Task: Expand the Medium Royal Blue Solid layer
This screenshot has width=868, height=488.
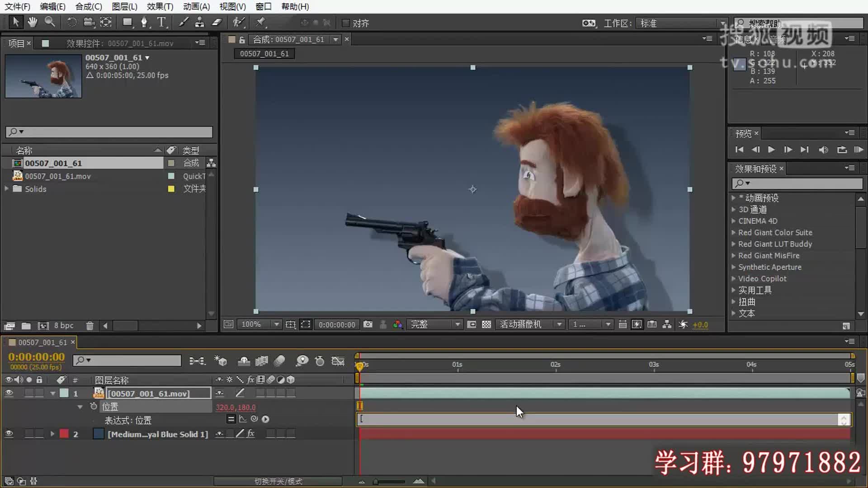Action: [52, 434]
